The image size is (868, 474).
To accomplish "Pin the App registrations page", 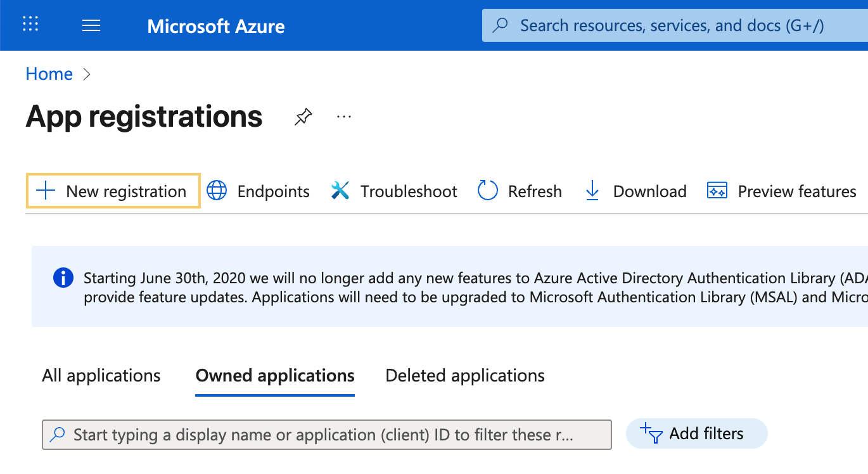I will pyautogui.click(x=303, y=117).
